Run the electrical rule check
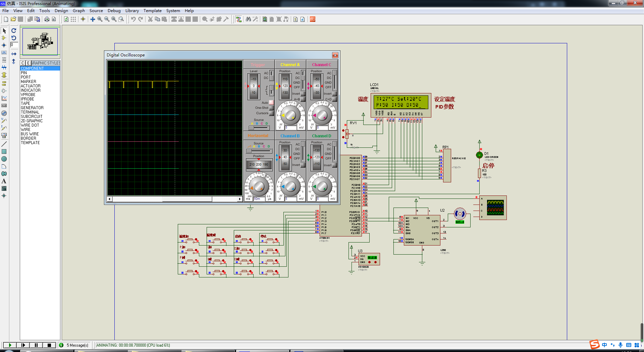This screenshot has width=644, height=352. pyautogui.click(x=303, y=19)
